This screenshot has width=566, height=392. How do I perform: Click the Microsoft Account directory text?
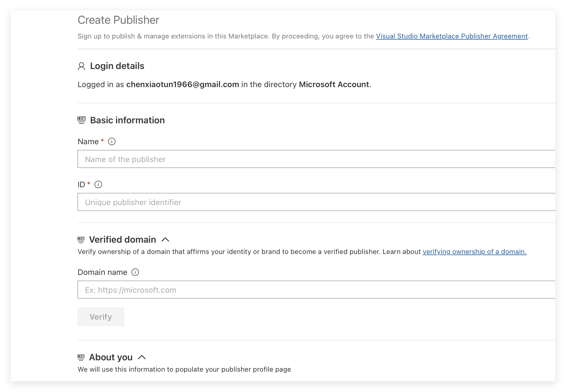[334, 84]
